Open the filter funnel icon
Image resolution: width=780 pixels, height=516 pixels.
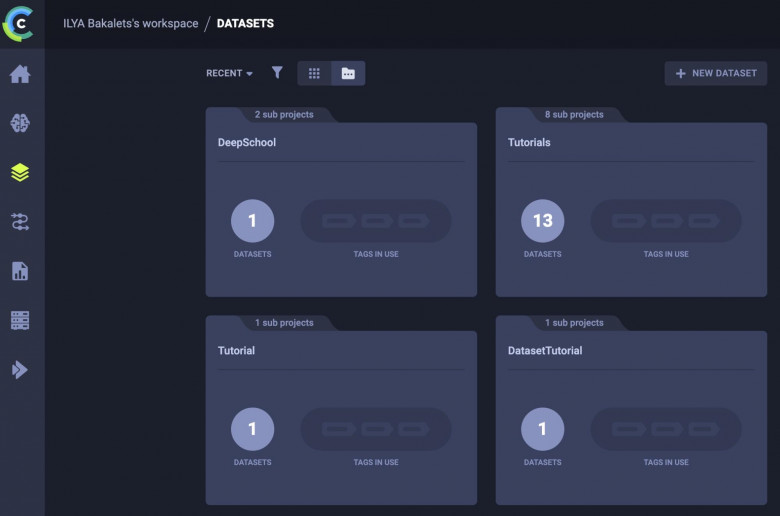coord(277,73)
